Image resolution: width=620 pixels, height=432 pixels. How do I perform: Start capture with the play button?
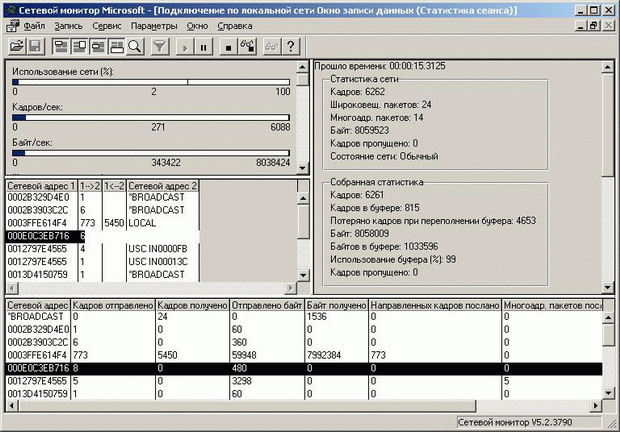coord(186,46)
